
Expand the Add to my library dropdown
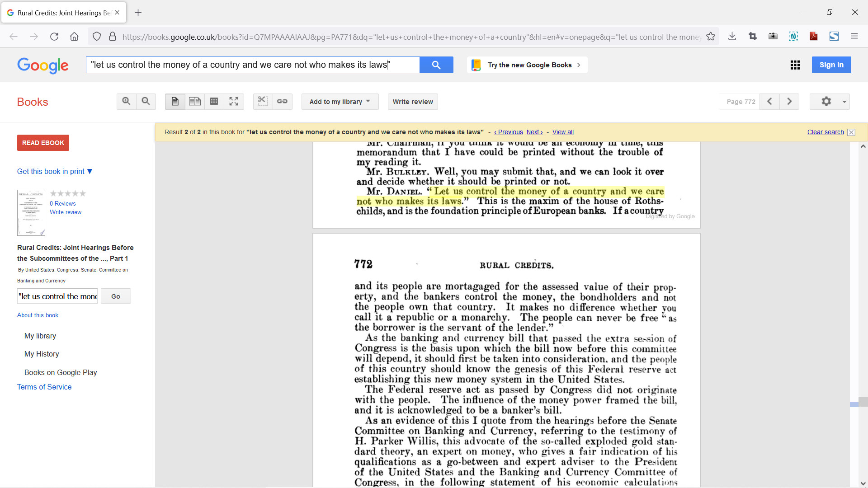340,101
